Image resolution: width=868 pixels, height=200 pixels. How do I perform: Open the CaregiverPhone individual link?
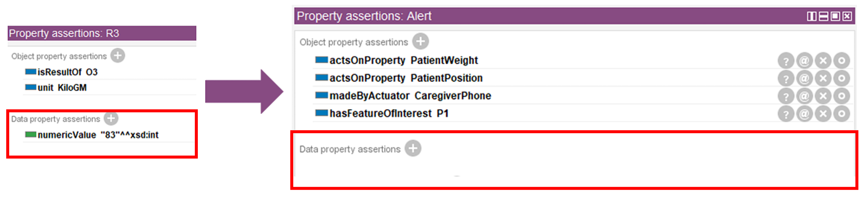453,96
